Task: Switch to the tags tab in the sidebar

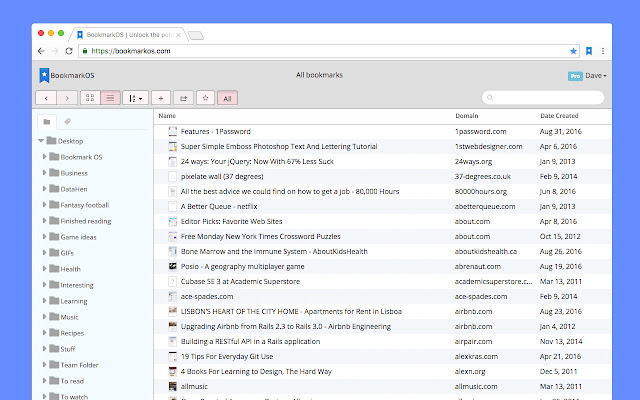Action: pyautogui.click(x=67, y=122)
